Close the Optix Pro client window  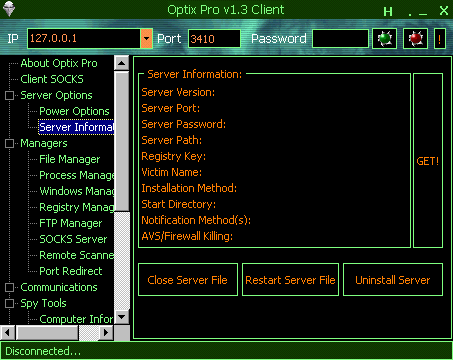click(x=444, y=11)
